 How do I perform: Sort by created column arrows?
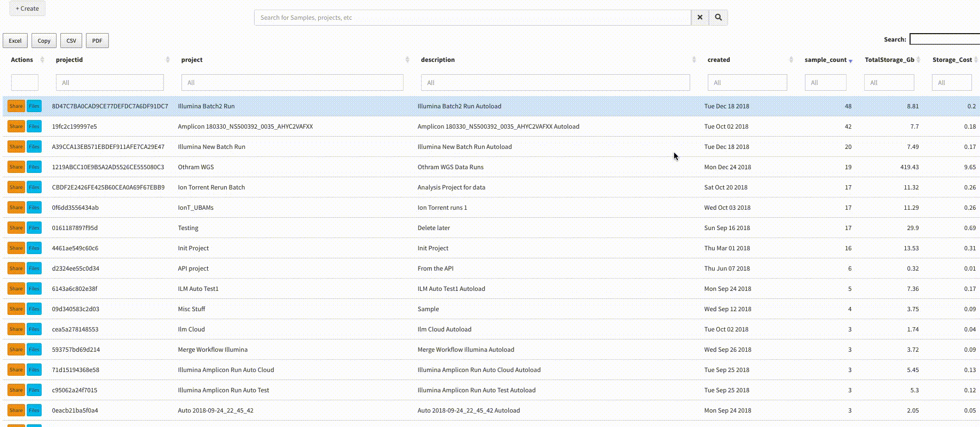[791, 60]
